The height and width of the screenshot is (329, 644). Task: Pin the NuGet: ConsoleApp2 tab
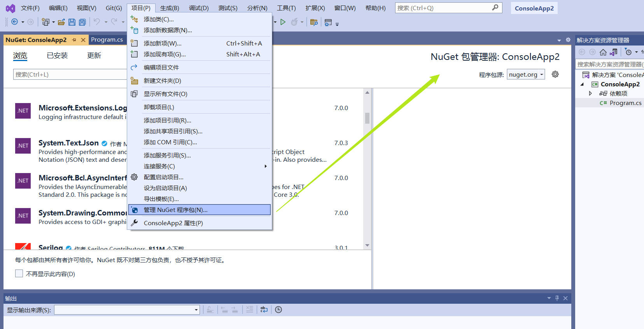pyautogui.click(x=74, y=40)
